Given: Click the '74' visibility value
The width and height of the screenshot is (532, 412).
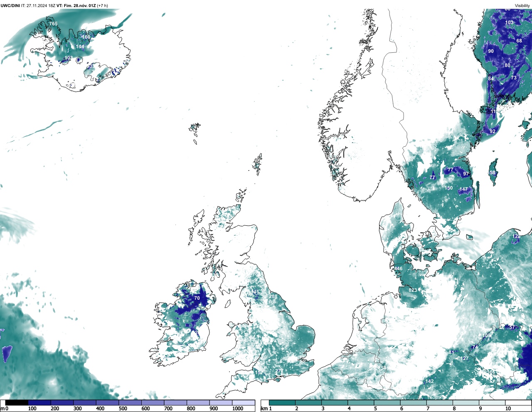Looking at the screenshot, I should coord(475,347).
